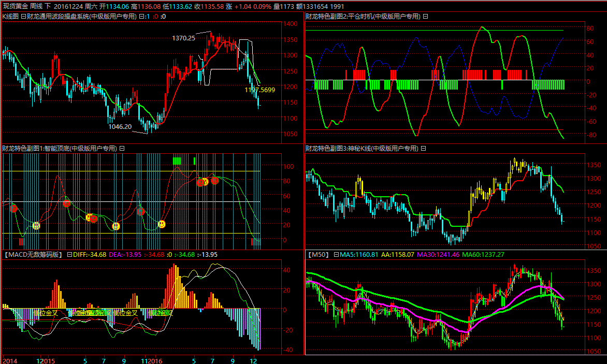Click the +1.04 change value

pyautogui.click(x=243, y=6)
